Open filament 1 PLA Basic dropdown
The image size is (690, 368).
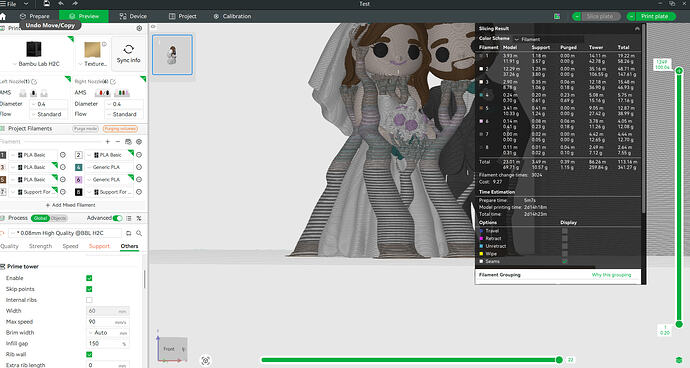34,155
